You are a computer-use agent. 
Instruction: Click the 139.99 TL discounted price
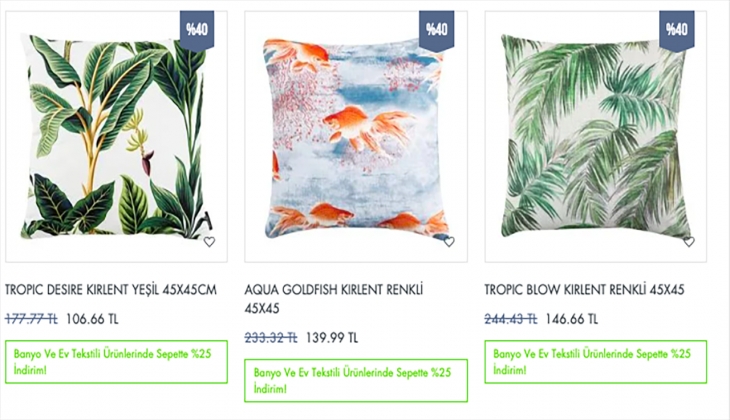[x=332, y=338]
